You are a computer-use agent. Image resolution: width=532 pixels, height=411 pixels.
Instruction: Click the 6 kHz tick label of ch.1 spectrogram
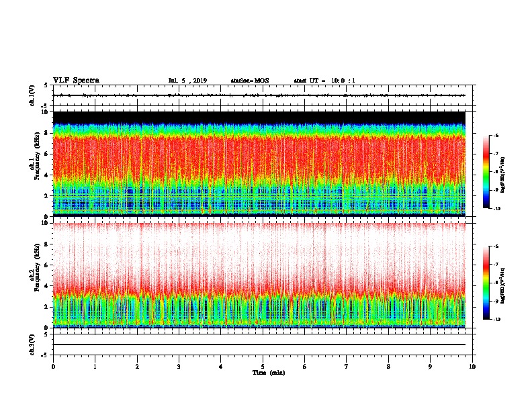[46, 154]
